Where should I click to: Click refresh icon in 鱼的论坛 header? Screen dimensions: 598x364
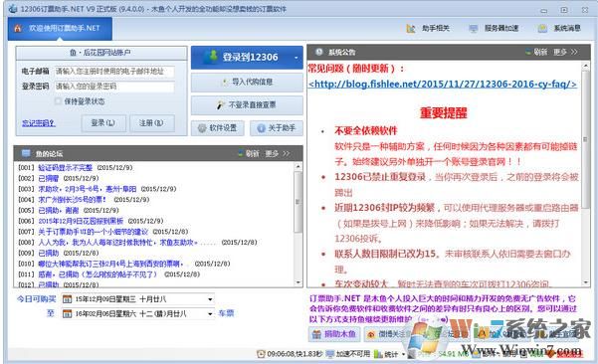pyautogui.click(x=240, y=153)
